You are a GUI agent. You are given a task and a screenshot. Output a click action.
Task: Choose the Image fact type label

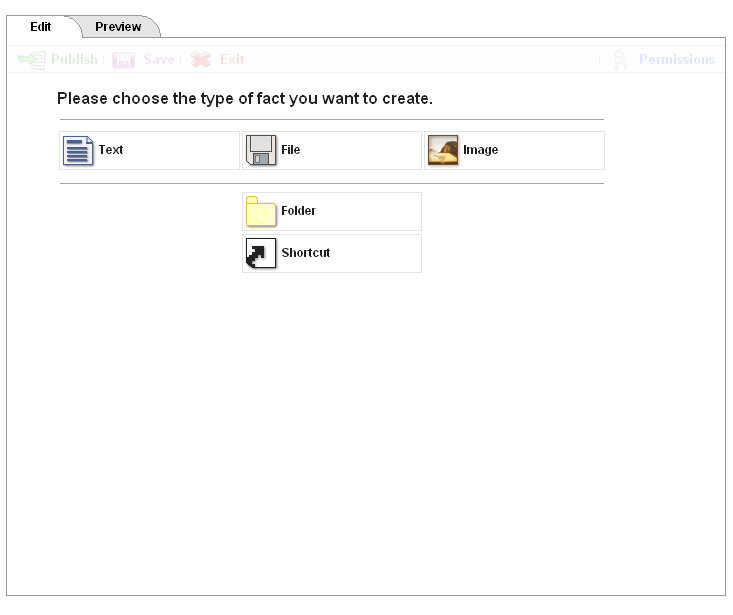click(480, 151)
